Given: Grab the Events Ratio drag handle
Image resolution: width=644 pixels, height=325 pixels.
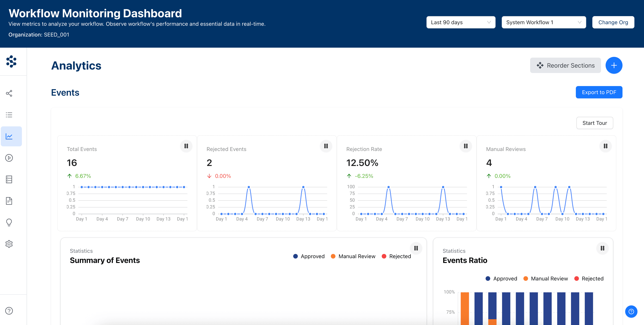Looking at the screenshot, I should click(603, 248).
